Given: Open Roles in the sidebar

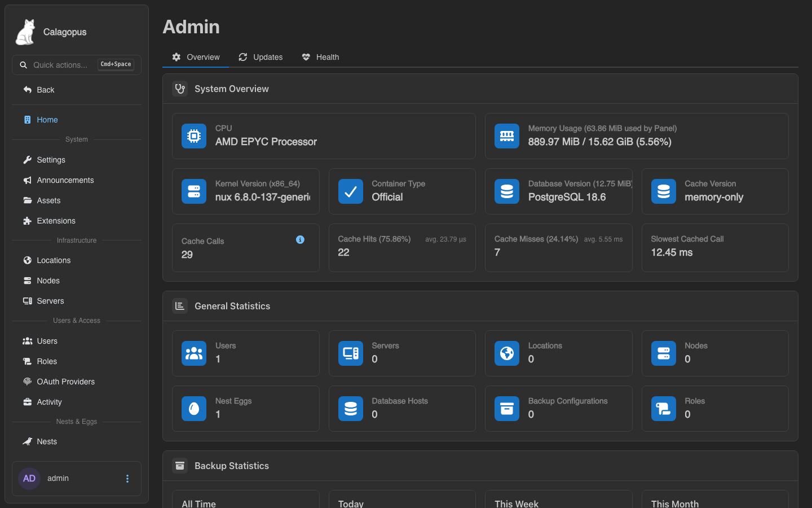Looking at the screenshot, I should point(77,361).
